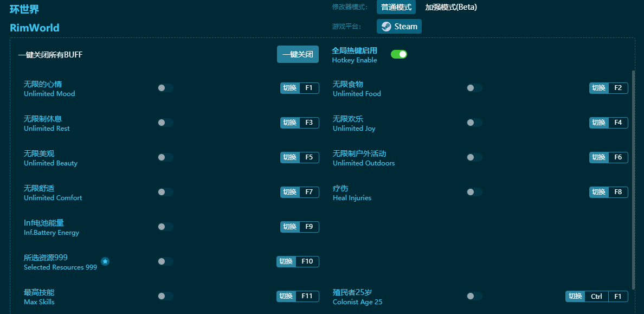The image size is (644, 314).
Task: Click the F11 hotkey field for Max Skills
Action: point(307,296)
